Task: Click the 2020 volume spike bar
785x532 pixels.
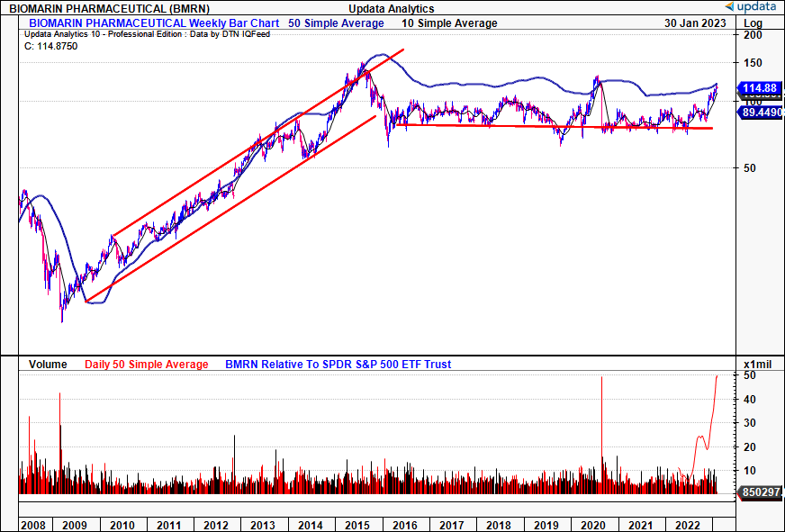Action: [601, 435]
